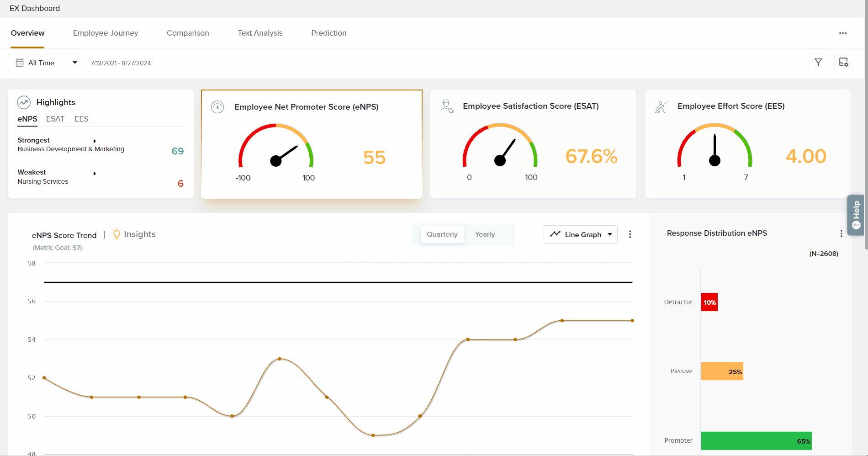This screenshot has width=868, height=456.
Task: Click the Insights link
Action: click(x=139, y=234)
